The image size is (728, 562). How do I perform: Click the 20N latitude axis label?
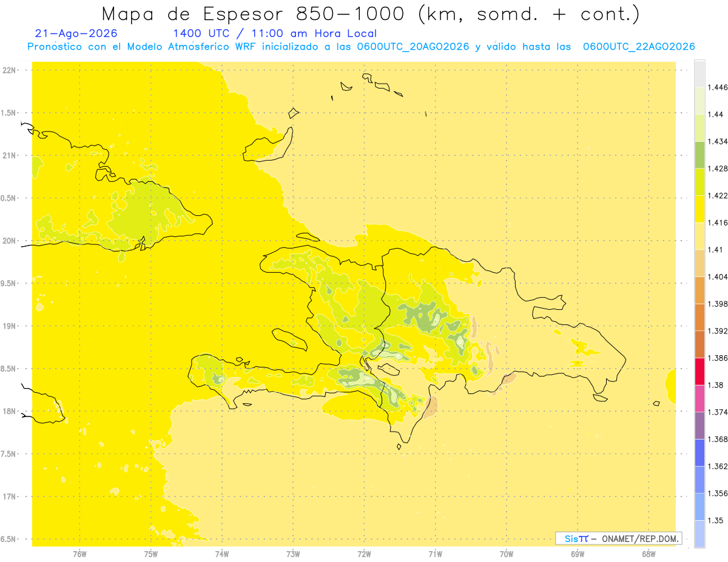[10, 241]
